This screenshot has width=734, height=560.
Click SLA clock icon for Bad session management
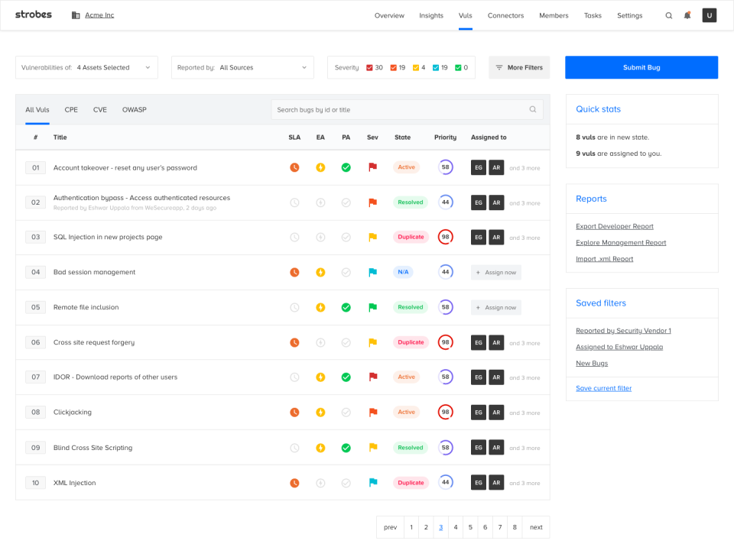[294, 272]
